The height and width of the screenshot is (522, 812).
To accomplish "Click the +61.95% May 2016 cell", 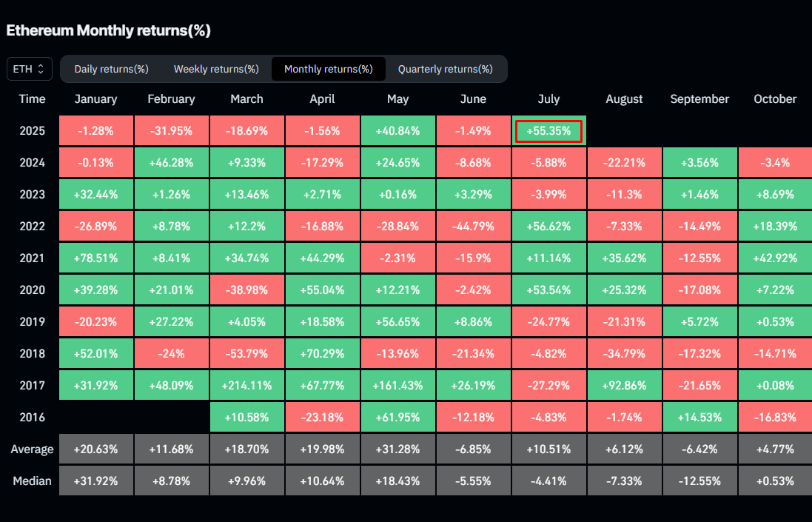I will pyautogui.click(x=397, y=418).
